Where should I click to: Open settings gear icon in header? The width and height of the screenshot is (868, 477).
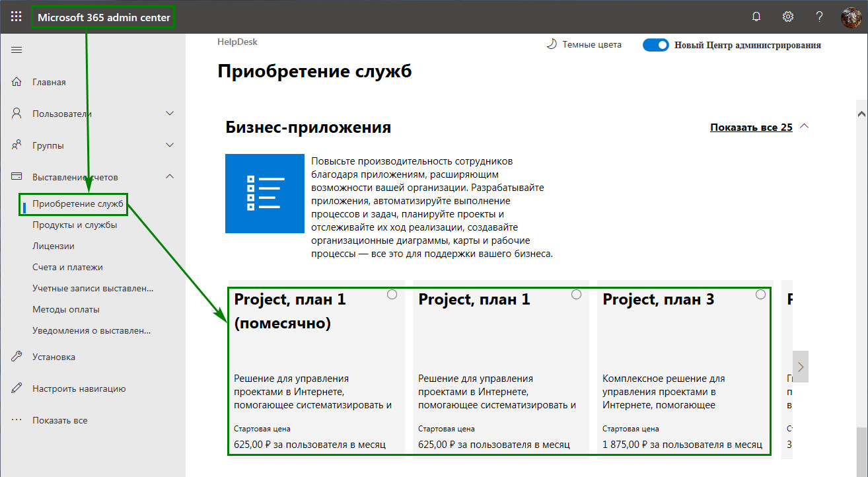(x=788, y=17)
